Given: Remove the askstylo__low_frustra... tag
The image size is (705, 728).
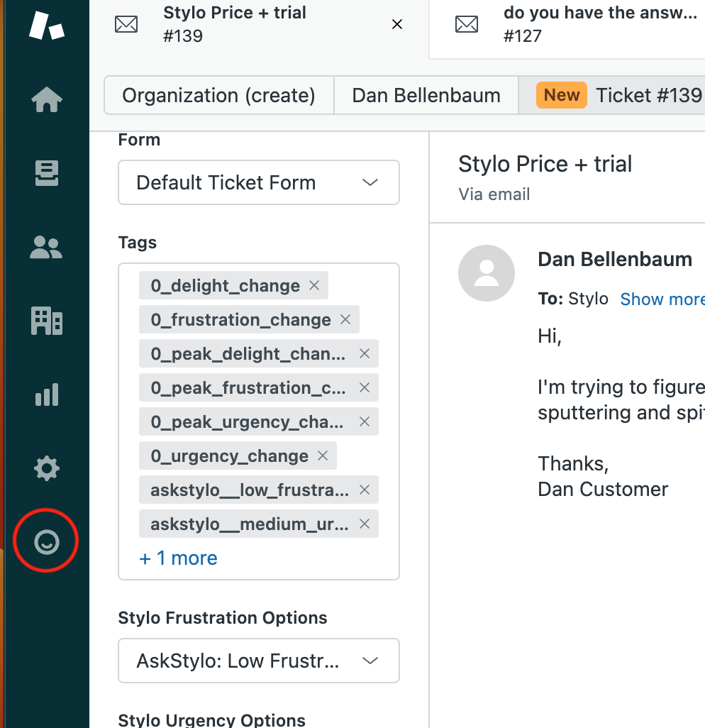Looking at the screenshot, I should pyautogui.click(x=365, y=490).
